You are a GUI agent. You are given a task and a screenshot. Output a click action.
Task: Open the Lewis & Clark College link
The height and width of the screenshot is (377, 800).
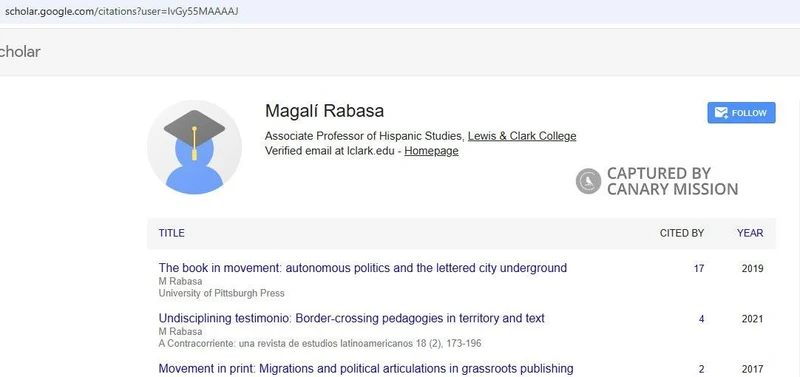(x=522, y=136)
